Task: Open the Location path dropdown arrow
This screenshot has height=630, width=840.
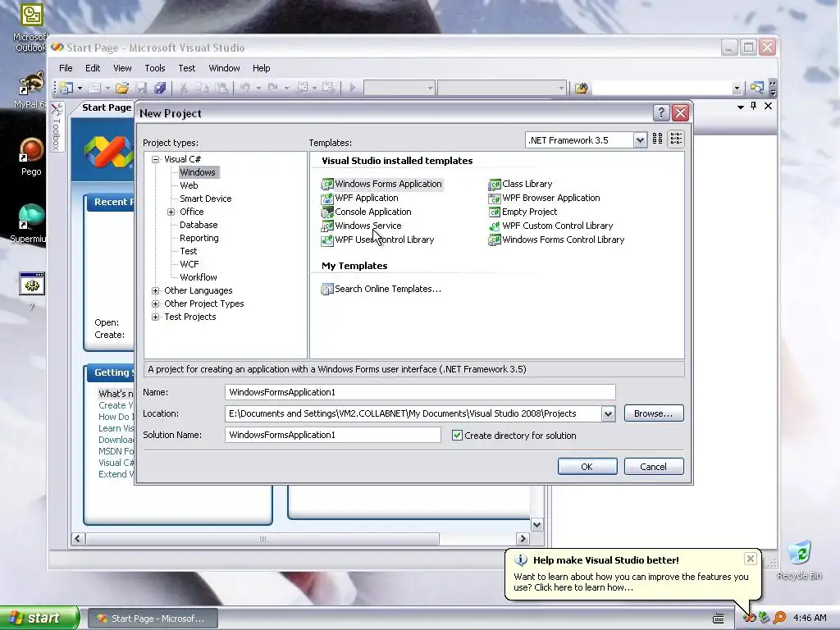Action: click(x=608, y=413)
